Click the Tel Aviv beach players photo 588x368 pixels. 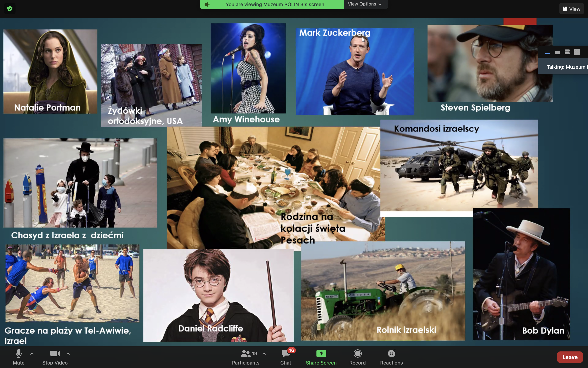pyautogui.click(x=72, y=283)
